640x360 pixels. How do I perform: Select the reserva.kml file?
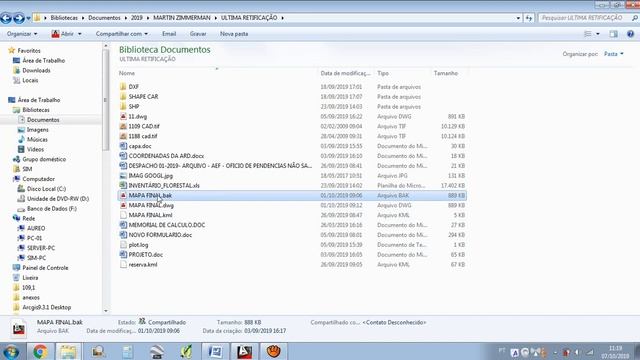[x=143, y=264]
